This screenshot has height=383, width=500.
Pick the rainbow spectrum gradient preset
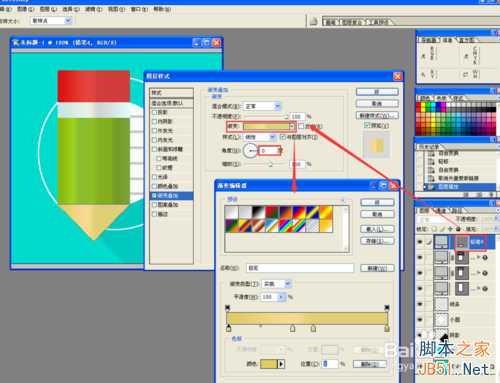(286, 226)
